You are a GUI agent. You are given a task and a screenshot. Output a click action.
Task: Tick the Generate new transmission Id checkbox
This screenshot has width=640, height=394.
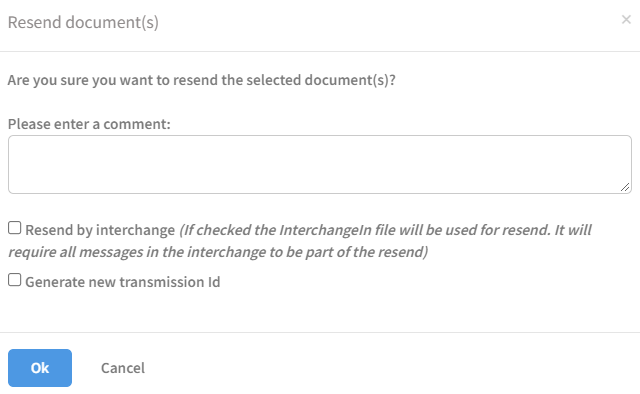pyautogui.click(x=15, y=280)
